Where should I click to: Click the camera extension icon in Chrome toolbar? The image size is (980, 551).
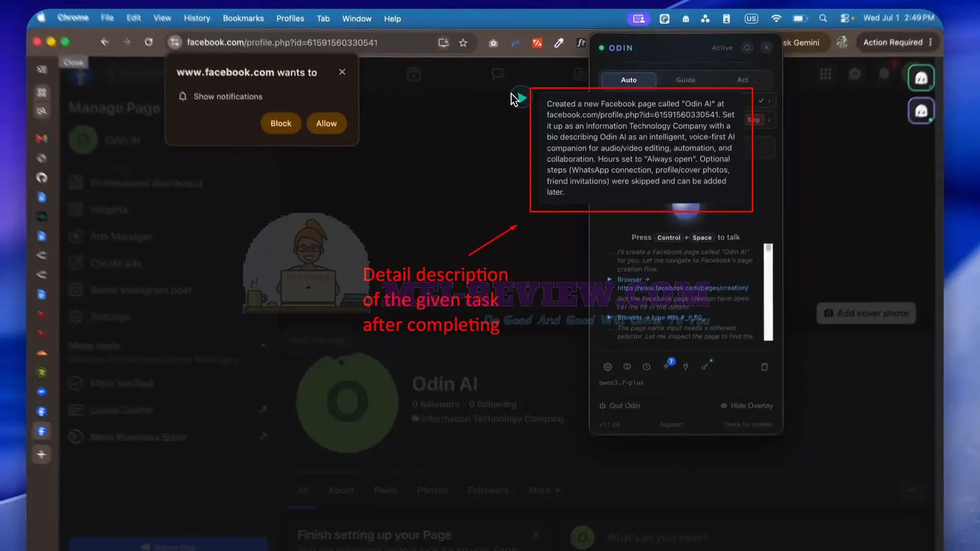(493, 43)
